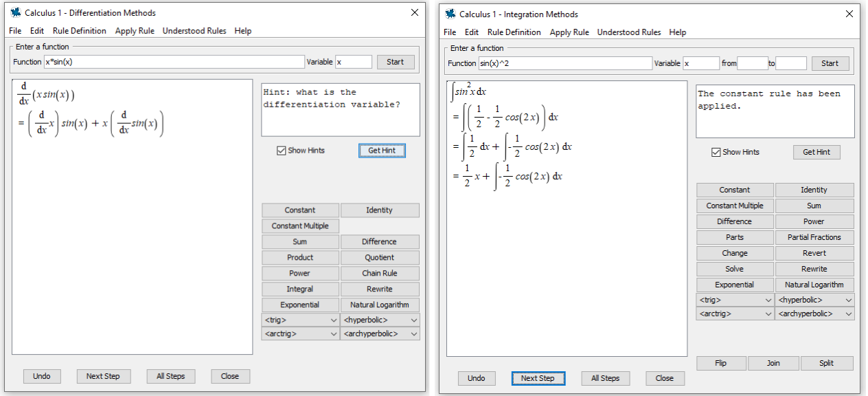This screenshot has height=396, width=868.
Task: Open Rule Definition menu in Differentiation window
Action: point(79,31)
